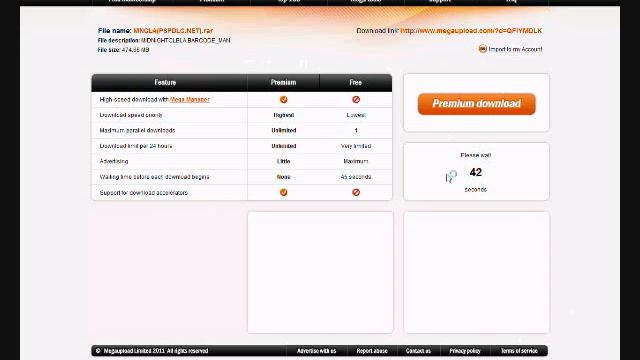Click Unlimited in Maximum parallel downloads row

283,131
